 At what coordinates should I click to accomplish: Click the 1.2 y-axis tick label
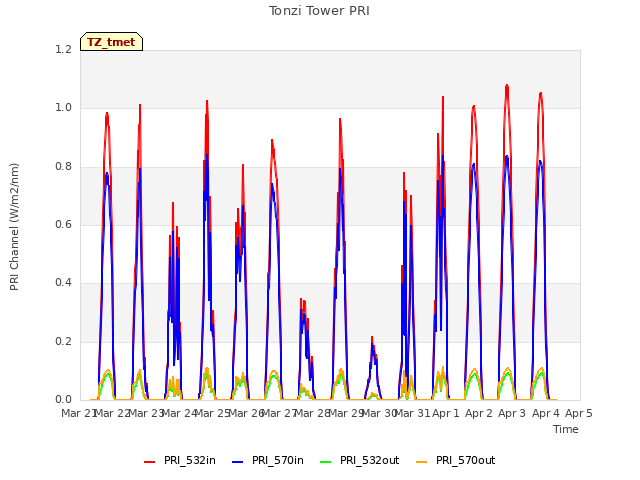[x=63, y=49]
